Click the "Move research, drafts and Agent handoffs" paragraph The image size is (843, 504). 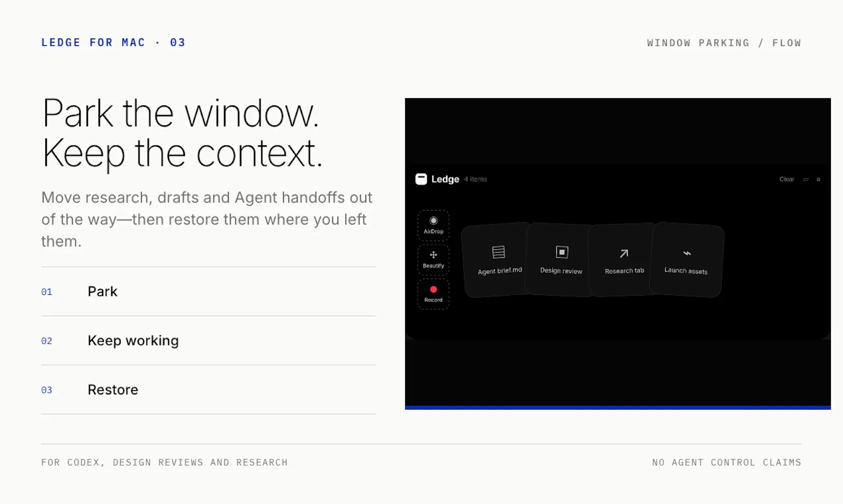[207, 219]
